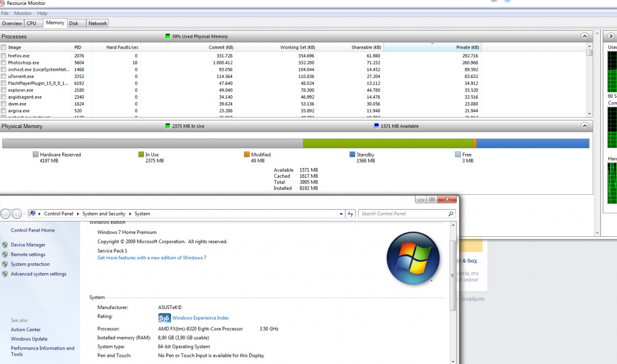Image resolution: width=617 pixels, height=364 pixels.
Task: Click the Standby blue legend swatch
Action: 352,155
